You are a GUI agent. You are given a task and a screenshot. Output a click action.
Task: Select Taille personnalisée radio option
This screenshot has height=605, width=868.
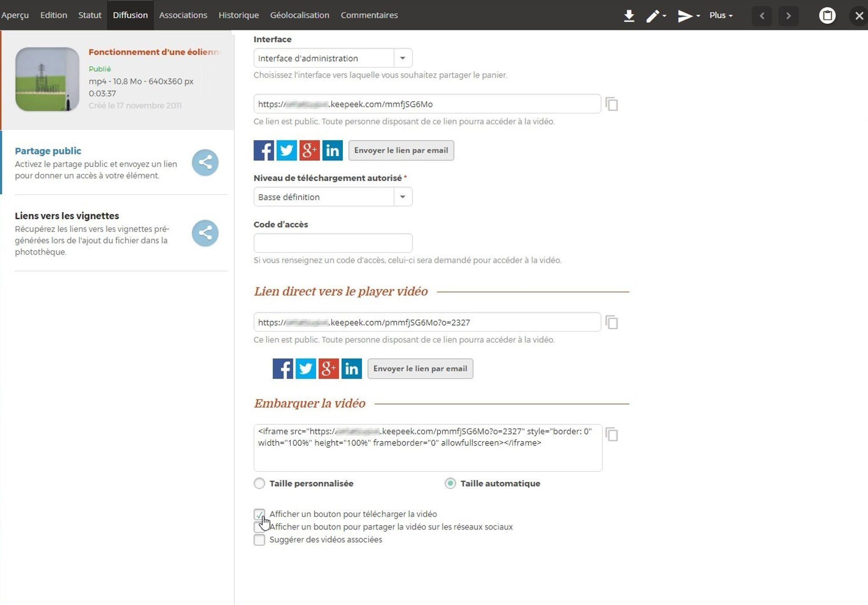coord(259,484)
